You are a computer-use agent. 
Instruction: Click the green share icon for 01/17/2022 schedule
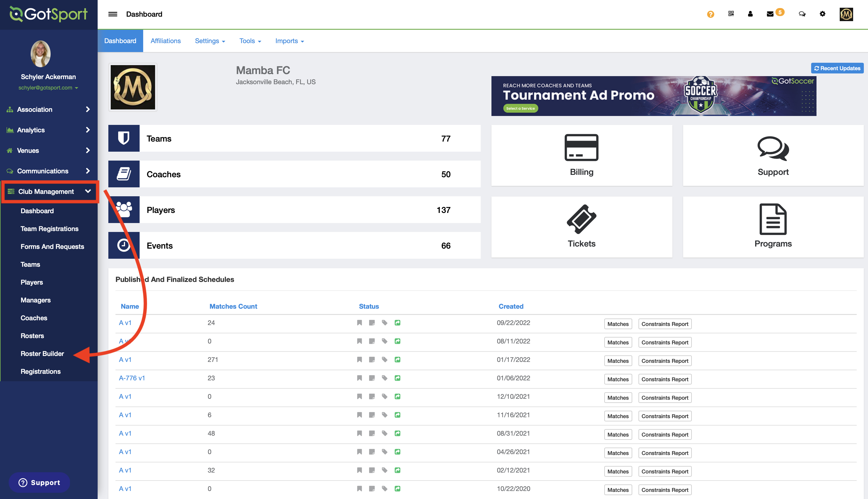(397, 360)
